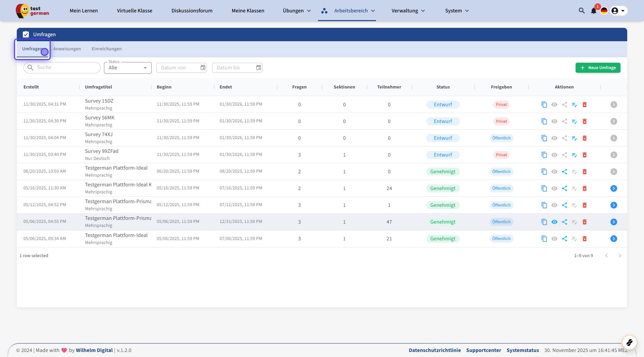The height and width of the screenshot is (357, 644).
Task: Delete the Survey 56MK row
Action: pos(584,121)
